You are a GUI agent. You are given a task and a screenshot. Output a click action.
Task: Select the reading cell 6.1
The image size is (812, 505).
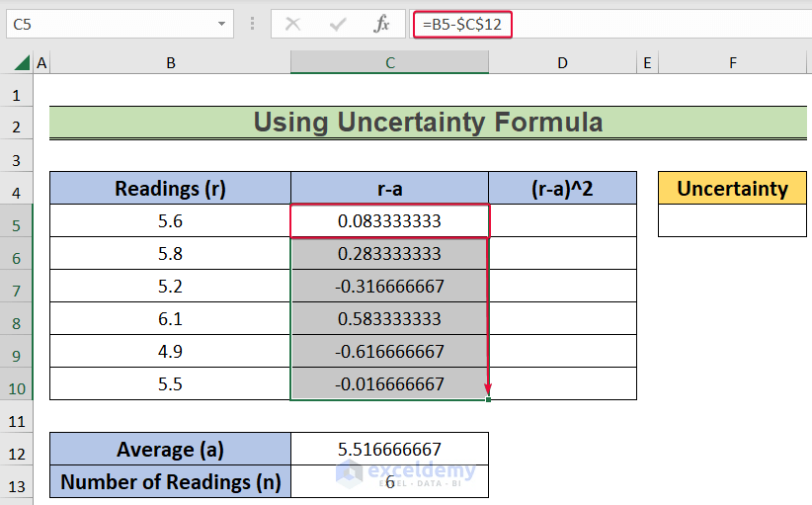click(170, 318)
